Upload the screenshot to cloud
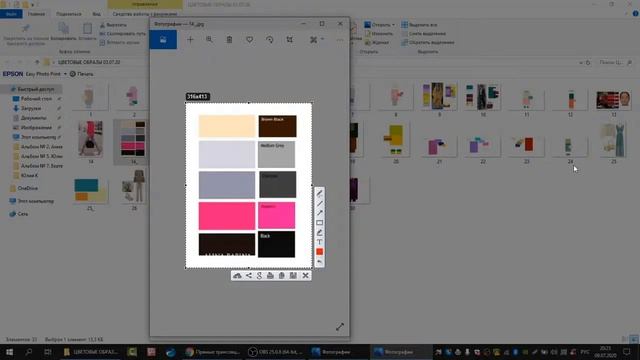This screenshot has width=640, height=360. (237, 276)
